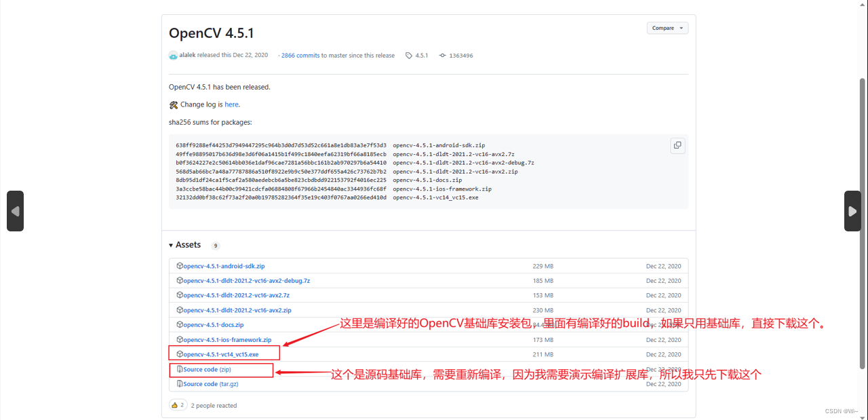Screen dimensions: 868x420
Task: Click the "2 people reacted" text
Action: click(214, 406)
